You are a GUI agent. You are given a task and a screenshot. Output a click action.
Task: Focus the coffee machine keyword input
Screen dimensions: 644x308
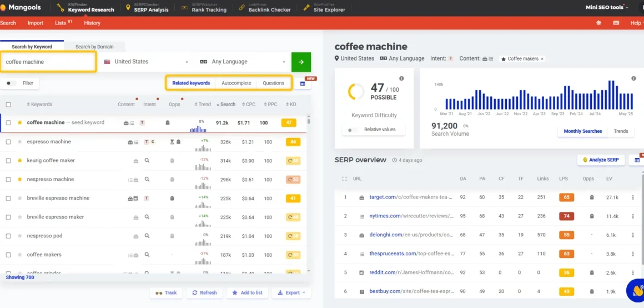[x=48, y=62]
